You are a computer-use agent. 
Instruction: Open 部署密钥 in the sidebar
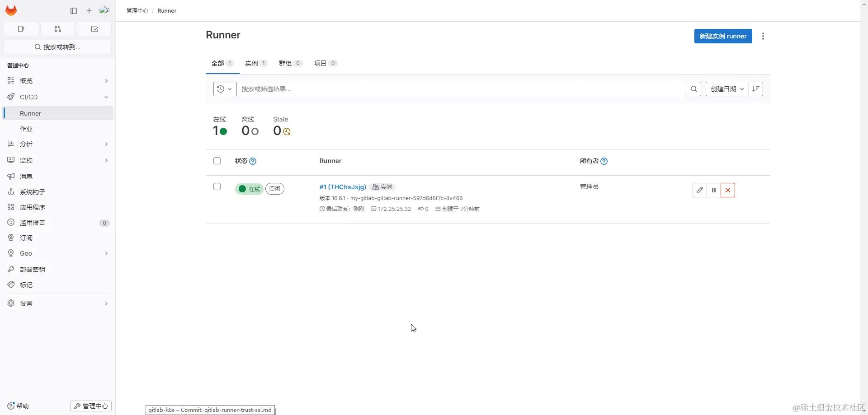pyautogui.click(x=58, y=270)
